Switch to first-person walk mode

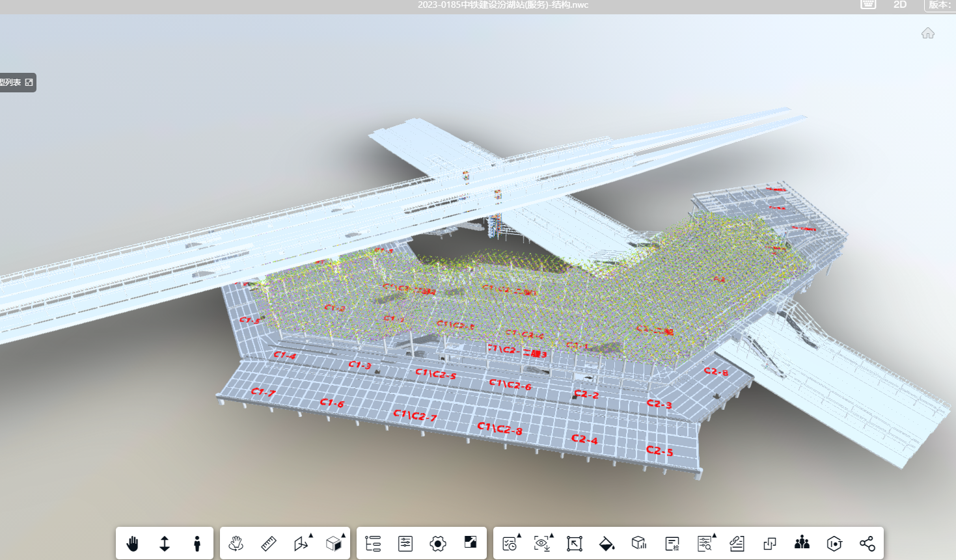point(197,544)
